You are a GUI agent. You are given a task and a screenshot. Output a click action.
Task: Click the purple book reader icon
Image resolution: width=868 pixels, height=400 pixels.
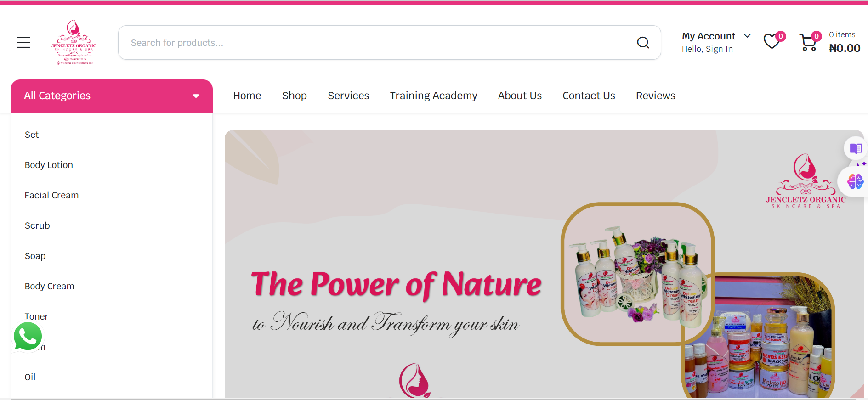pyautogui.click(x=856, y=148)
